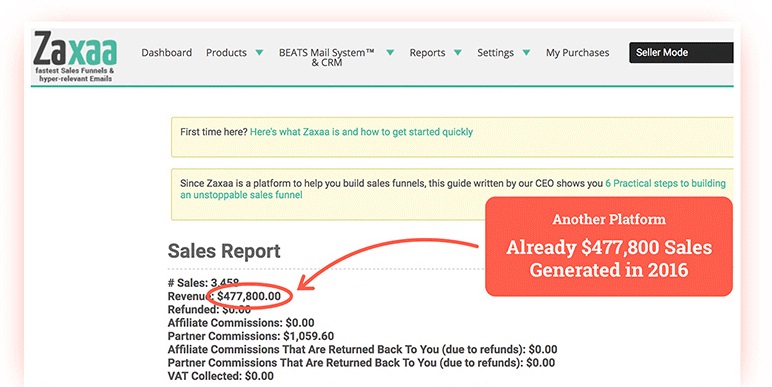Click the Sales Report heading

224,251
